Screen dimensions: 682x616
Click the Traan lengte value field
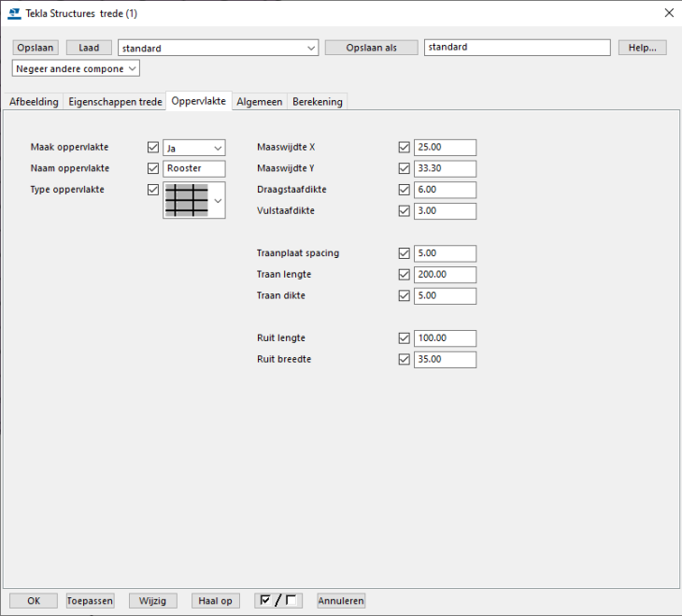(x=445, y=275)
